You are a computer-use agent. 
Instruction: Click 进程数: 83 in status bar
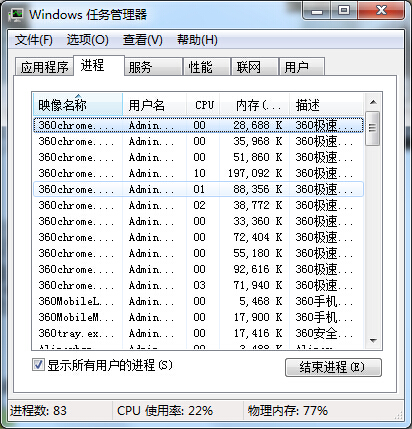point(38,411)
